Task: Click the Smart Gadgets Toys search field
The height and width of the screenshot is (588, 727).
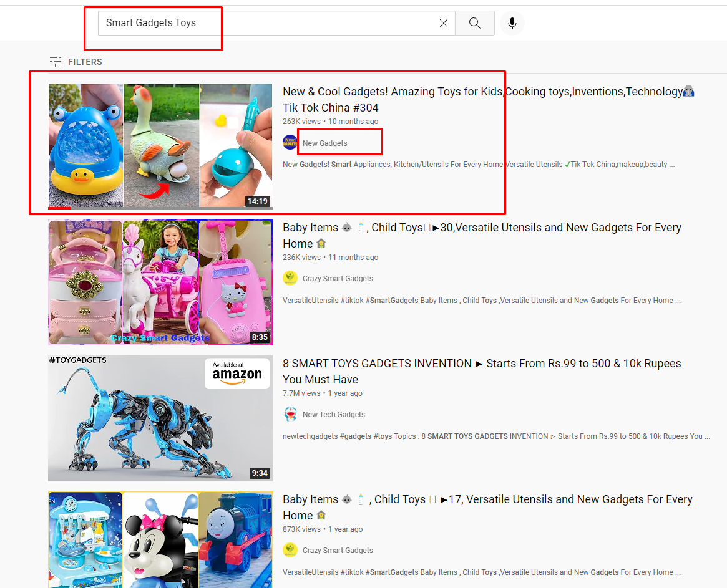Action: [268, 23]
